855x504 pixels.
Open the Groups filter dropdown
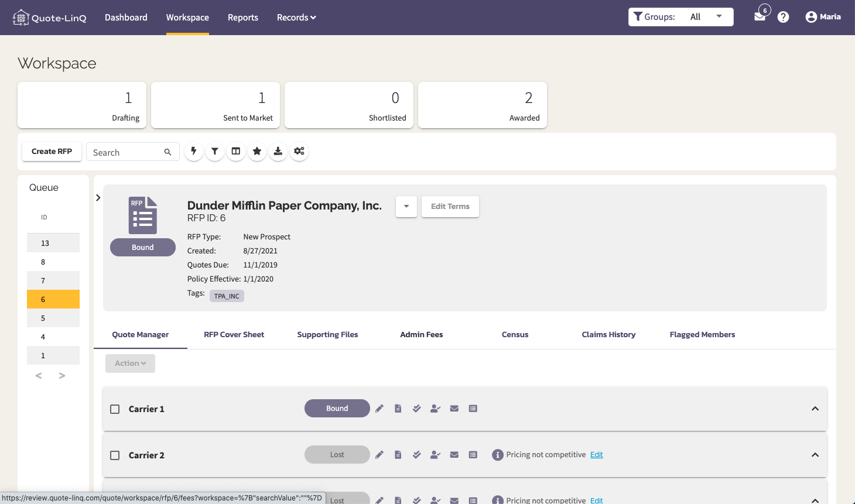click(x=718, y=16)
